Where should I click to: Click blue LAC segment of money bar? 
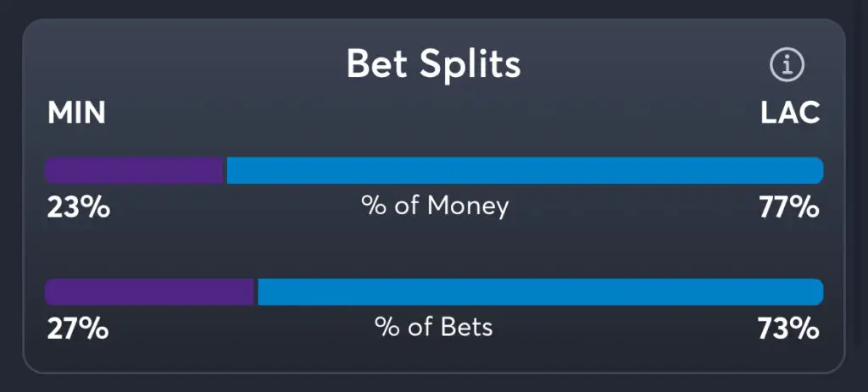click(x=524, y=170)
